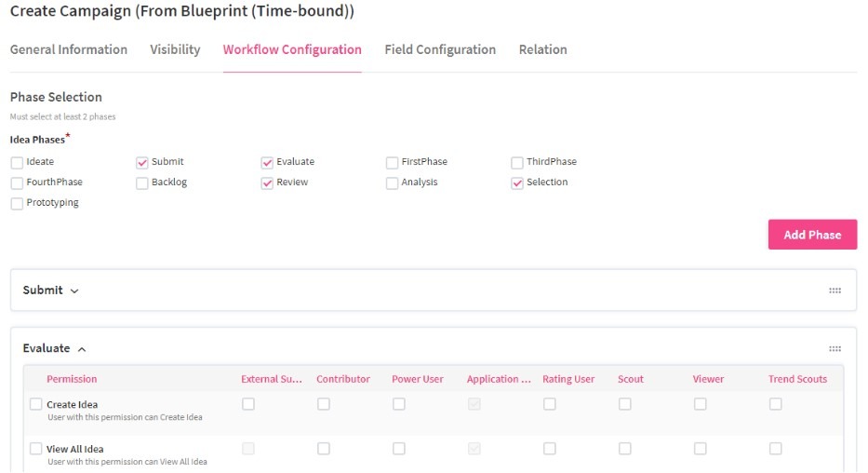Click the Add Phase button

812,235
